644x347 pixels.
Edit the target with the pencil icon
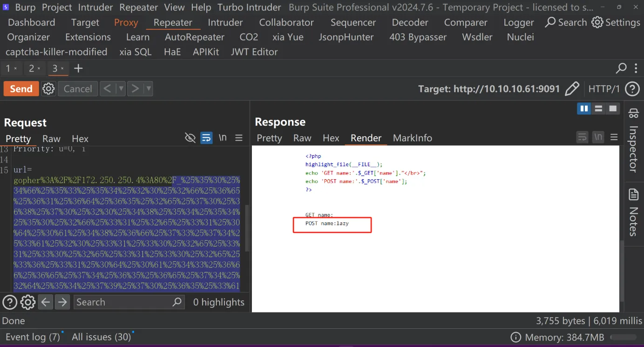pos(572,88)
